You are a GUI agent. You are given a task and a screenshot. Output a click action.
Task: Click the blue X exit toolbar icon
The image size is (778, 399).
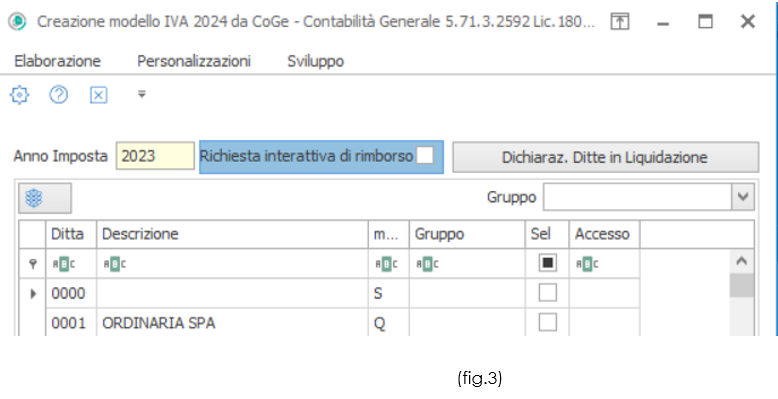point(98,95)
